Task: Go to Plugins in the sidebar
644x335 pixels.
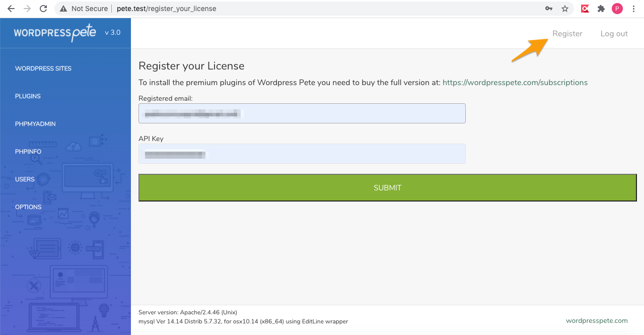Action: click(x=28, y=96)
